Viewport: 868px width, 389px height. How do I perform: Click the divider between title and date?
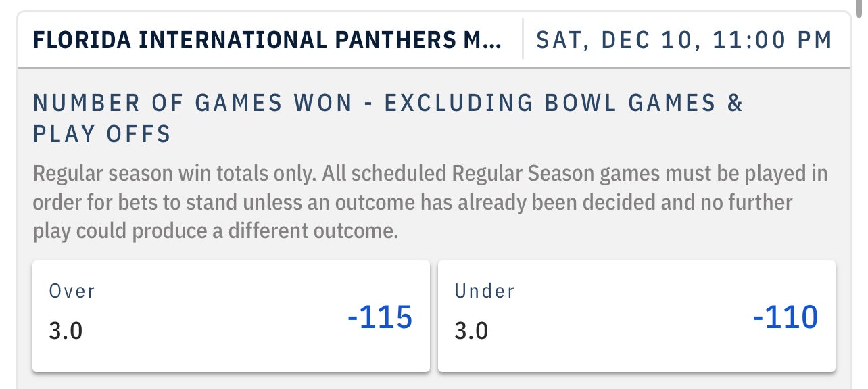click(523, 39)
